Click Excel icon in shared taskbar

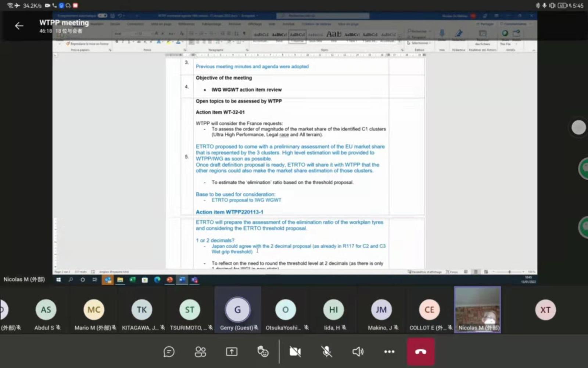132,280
